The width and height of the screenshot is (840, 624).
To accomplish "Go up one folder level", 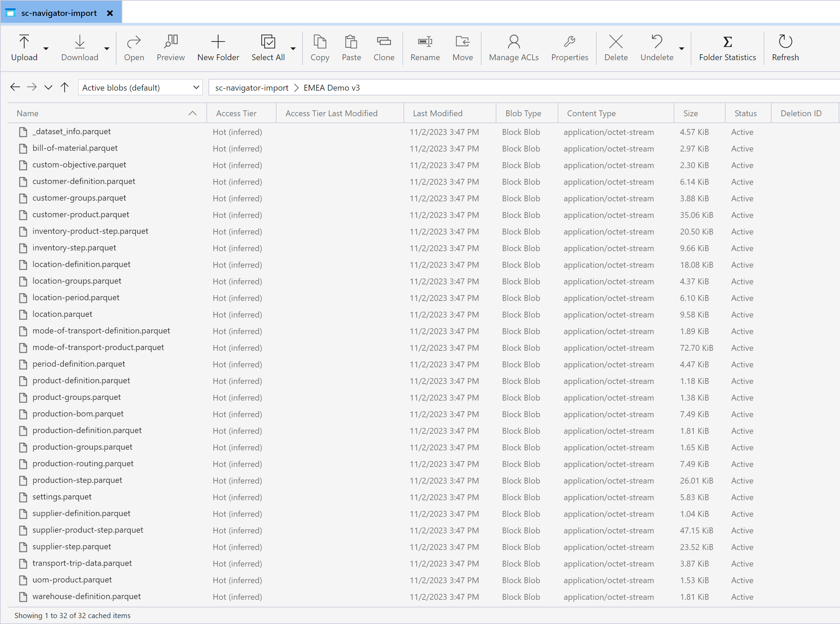I will coord(65,87).
